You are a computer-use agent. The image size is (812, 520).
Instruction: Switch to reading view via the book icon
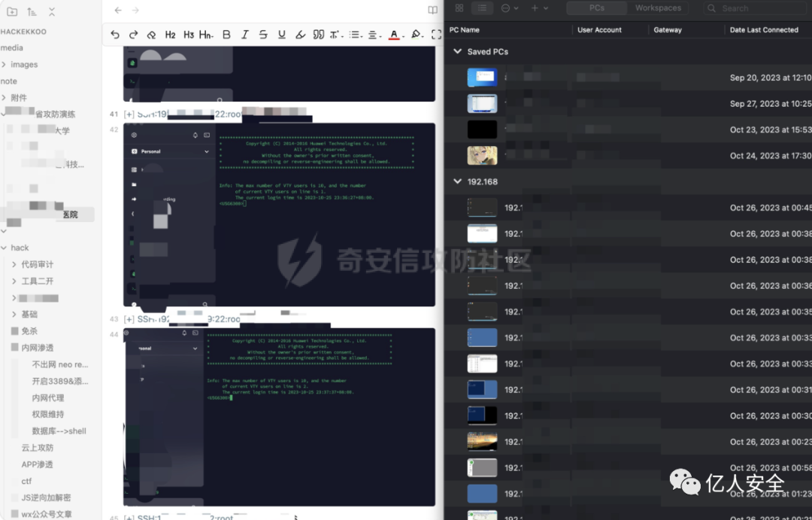point(432,11)
